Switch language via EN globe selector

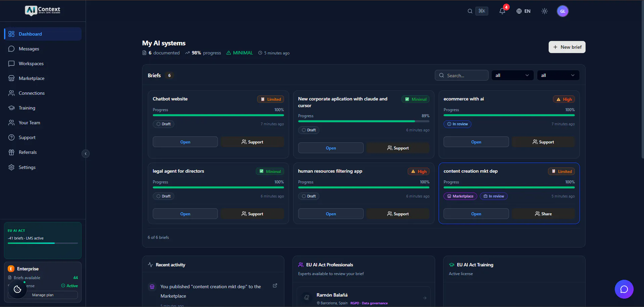523,11
